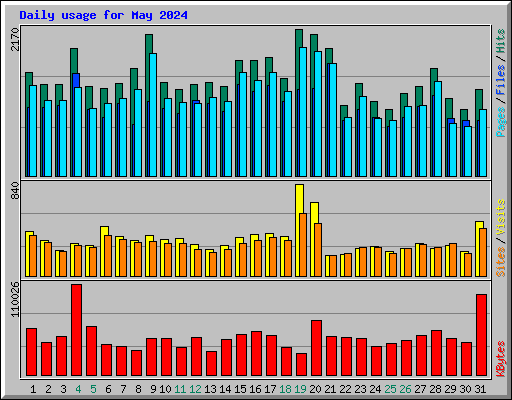Click the cyan pages bar for day 9
The image size is (512, 400).
(153, 115)
